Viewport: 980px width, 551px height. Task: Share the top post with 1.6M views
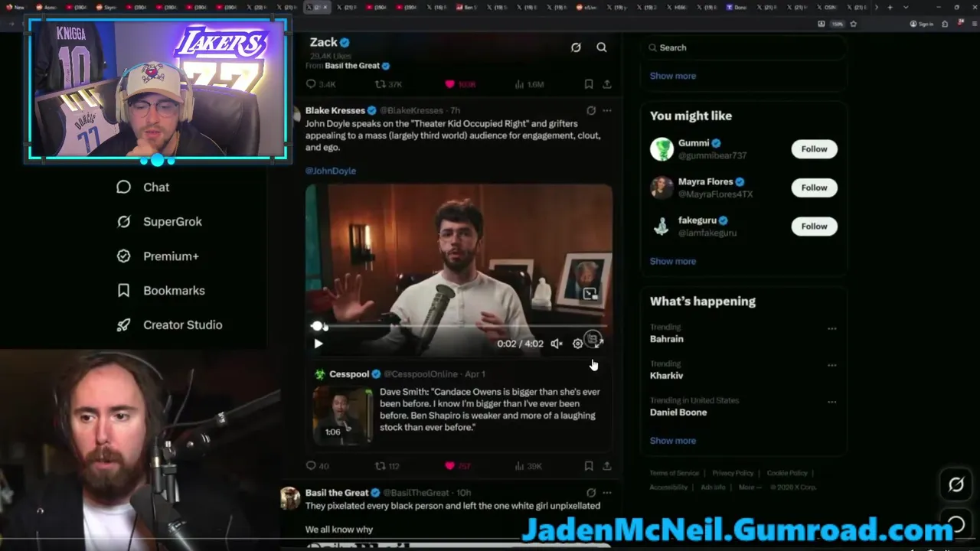606,84
